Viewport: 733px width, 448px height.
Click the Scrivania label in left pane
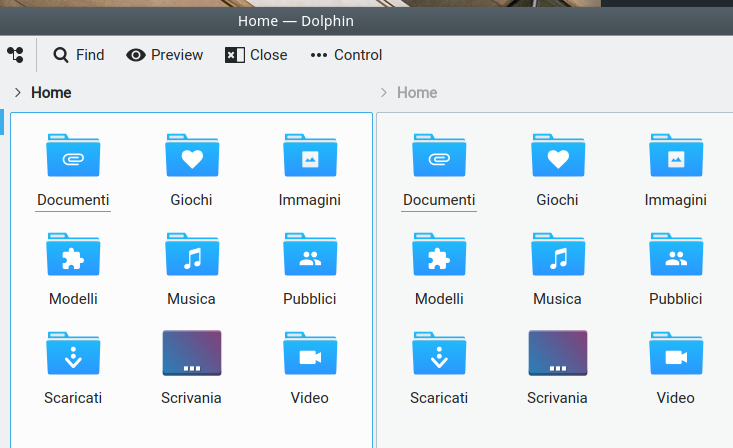coord(191,398)
